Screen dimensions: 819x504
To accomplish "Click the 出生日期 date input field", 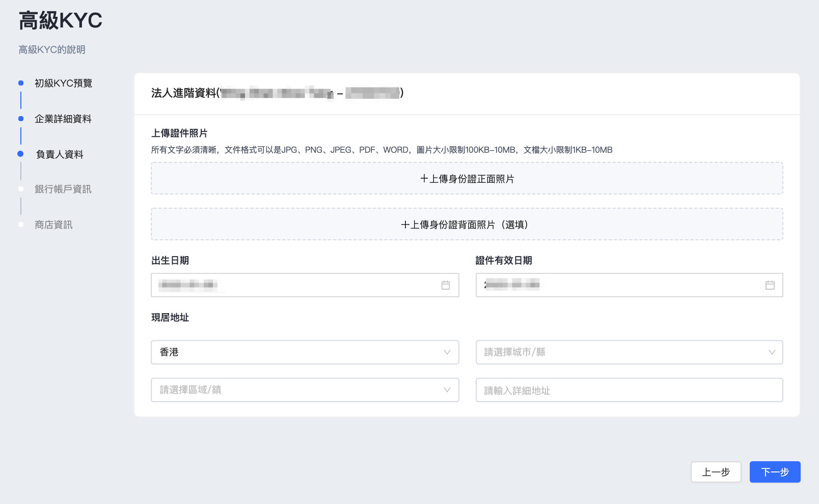I will pos(305,285).
